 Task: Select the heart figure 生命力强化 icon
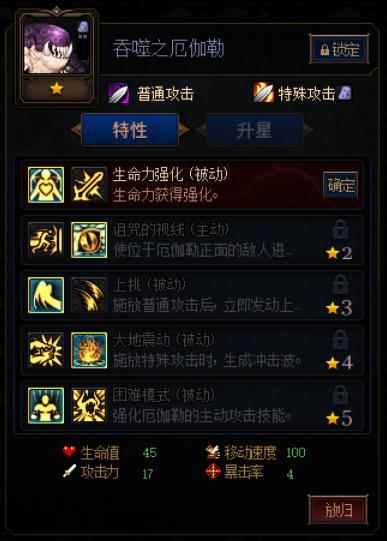[x=46, y=185]
